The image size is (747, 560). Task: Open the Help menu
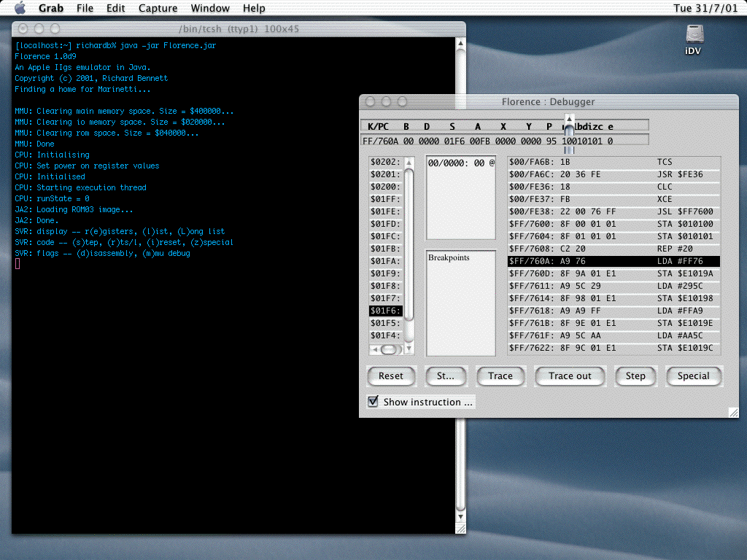pyautogui.click(x=254, y=8)
